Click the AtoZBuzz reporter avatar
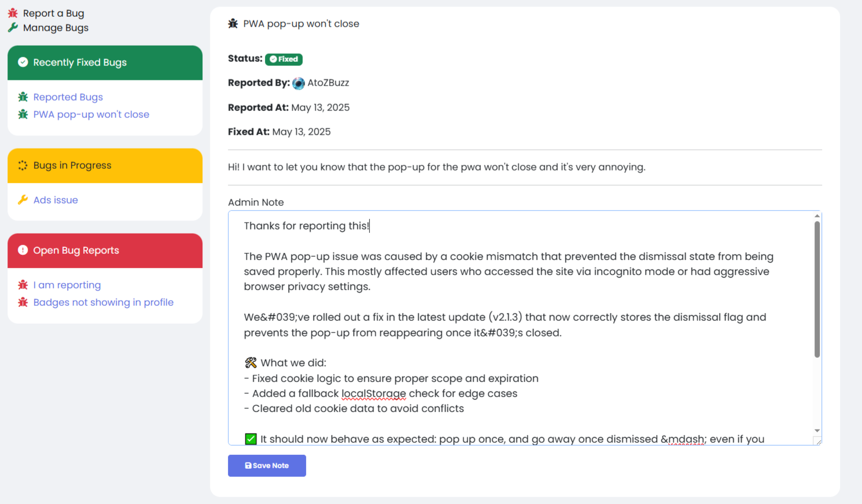 coord(299,83)
